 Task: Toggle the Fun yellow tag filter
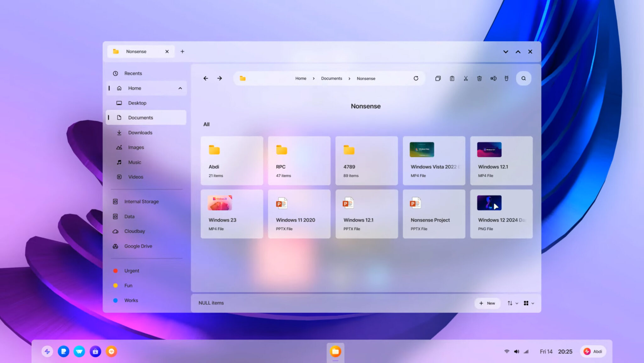(128, 285)
